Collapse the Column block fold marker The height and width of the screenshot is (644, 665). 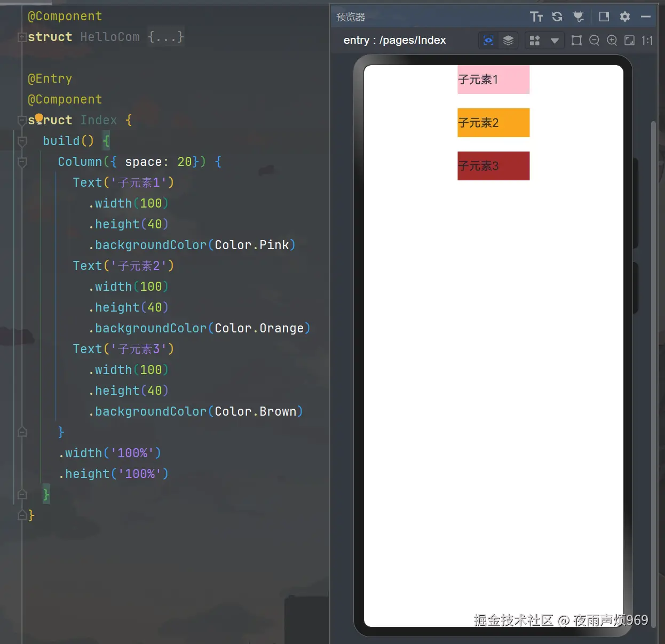[22, 162]
